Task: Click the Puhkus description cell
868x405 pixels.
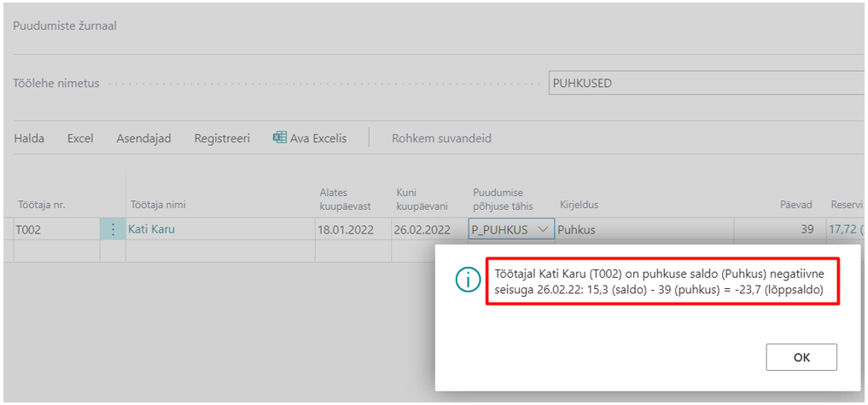Action: tap(645, 229)
